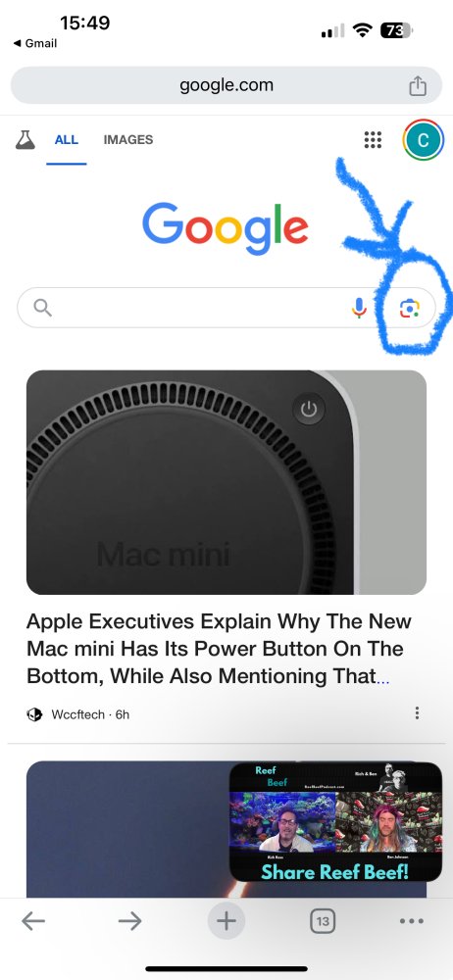
Task: Open Search Labs flask icon
Action: (25, 140)
